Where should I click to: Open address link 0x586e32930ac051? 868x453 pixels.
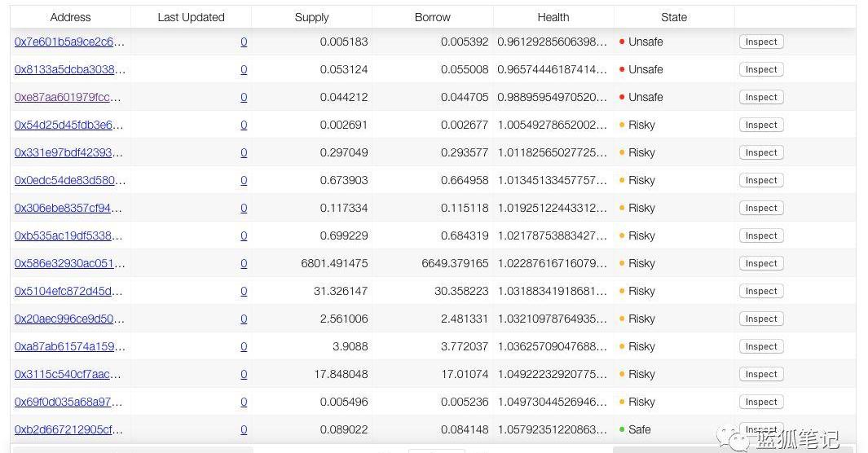[x=69, y=263]
